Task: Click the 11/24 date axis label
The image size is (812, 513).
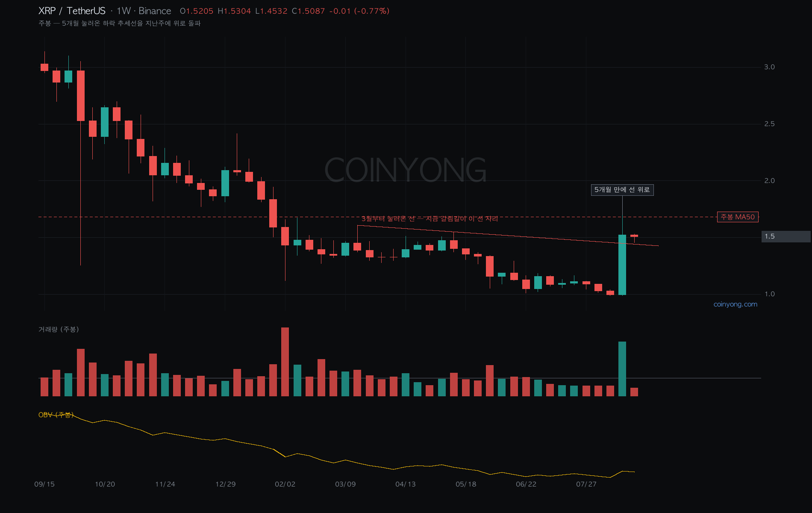Action: coord(165,484)
